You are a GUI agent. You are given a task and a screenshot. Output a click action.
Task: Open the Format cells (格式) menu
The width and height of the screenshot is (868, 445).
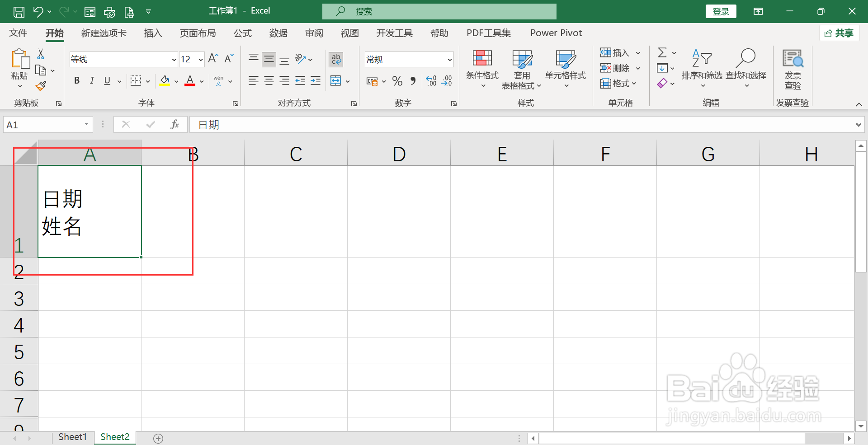coord(618,84)
